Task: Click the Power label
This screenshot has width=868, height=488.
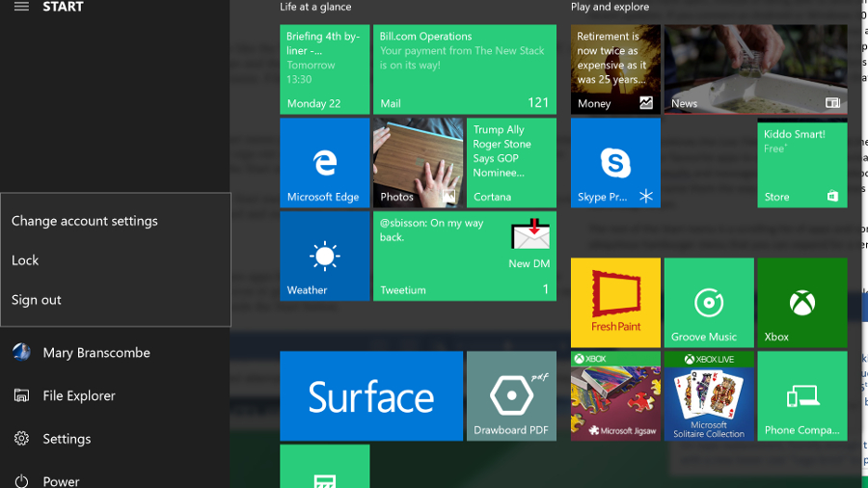Action: pos(61,481)
